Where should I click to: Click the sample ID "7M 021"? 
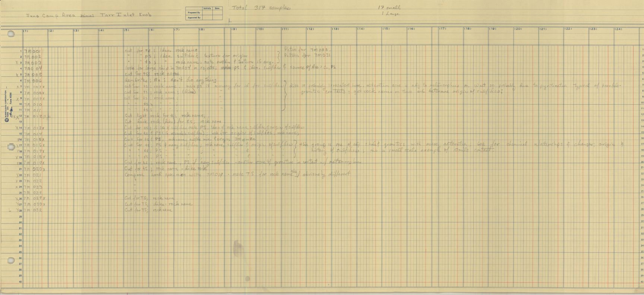tap(32, 175)
